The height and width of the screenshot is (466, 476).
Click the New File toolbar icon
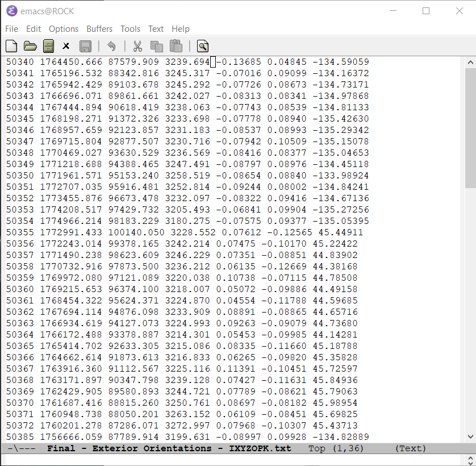(11, 46)
